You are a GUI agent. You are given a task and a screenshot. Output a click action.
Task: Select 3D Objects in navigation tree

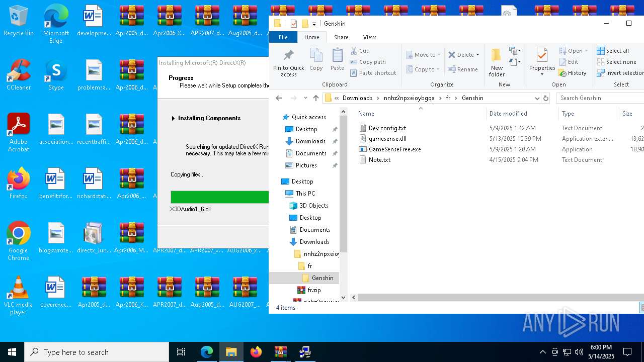click(x=314, y=206)
